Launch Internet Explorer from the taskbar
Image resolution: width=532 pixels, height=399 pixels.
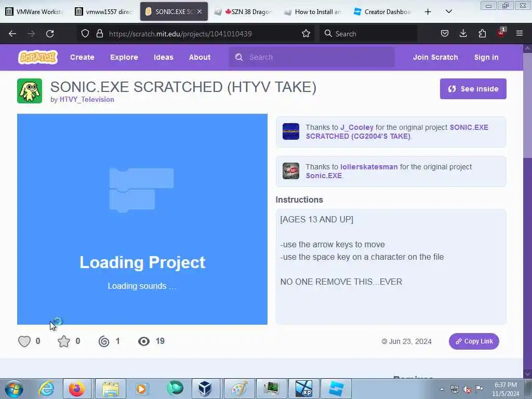coord(46,389)
